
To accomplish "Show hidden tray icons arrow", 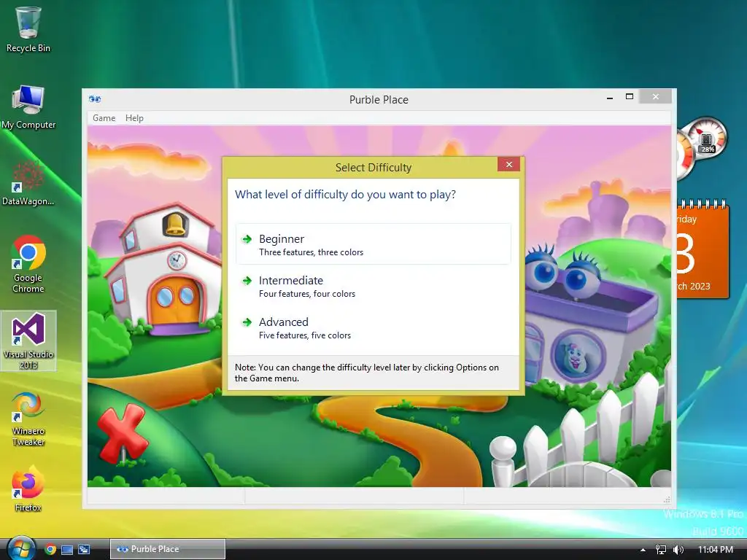I will pos(643,550).
